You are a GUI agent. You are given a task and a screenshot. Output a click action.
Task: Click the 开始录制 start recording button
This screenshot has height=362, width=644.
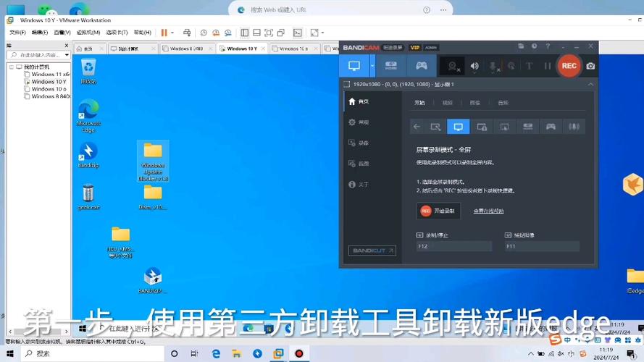tap(438, 211)
